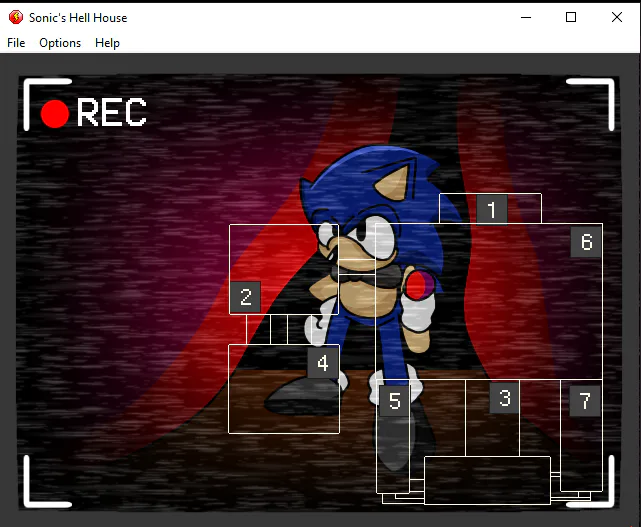Image resolution: width=641 pixels, height=527 pixels.
Task: Switch to camera 4 on the map
Action: [323, 363]
